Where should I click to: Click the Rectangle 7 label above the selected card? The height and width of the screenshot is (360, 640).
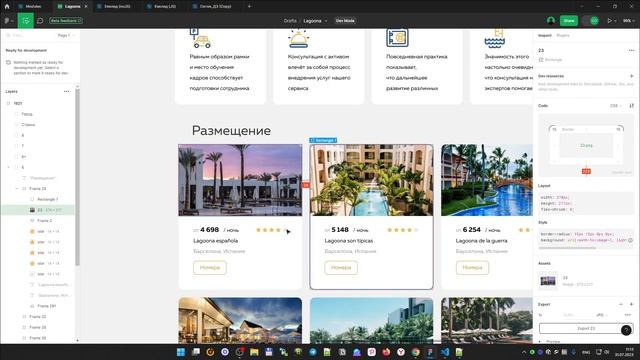(x=323, y=140)
